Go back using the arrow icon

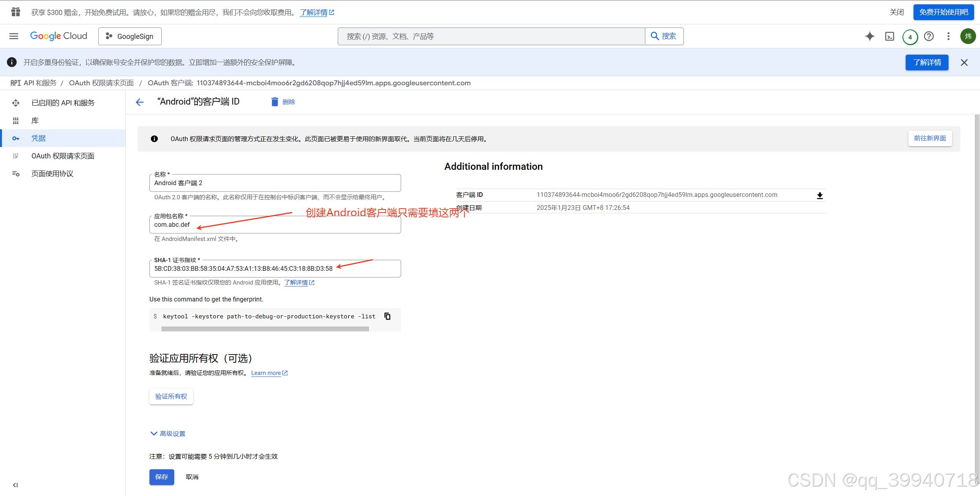click(x=140, y=102)
